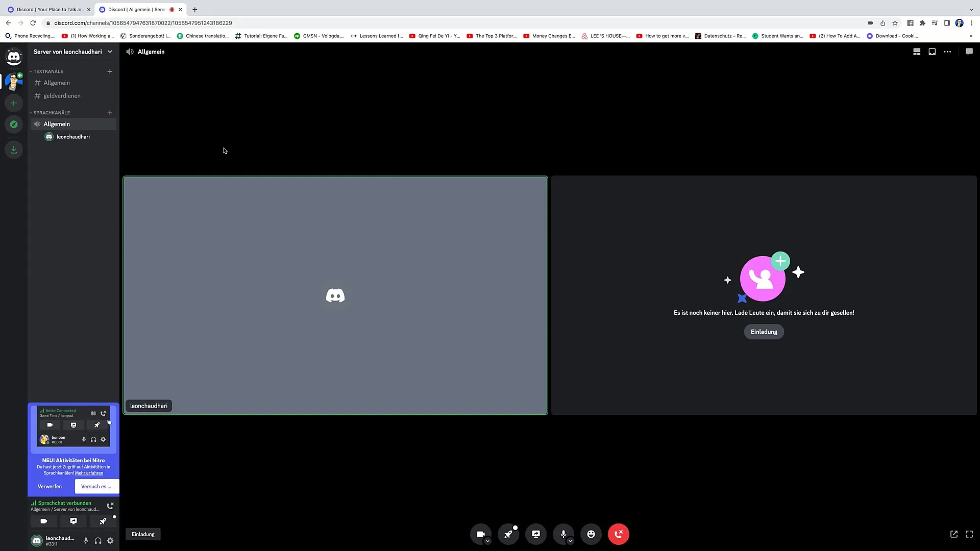Click Einladung button under empty message
Image resolution: width=980 pixels, height=551 pixels.
(x=764, y=332)
